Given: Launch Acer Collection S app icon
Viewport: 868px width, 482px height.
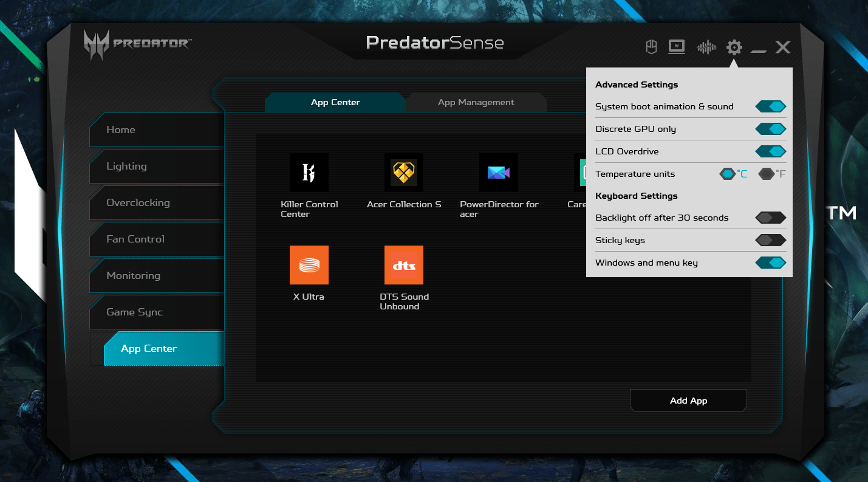Looking at the screenshot, I should pos(404,173).
